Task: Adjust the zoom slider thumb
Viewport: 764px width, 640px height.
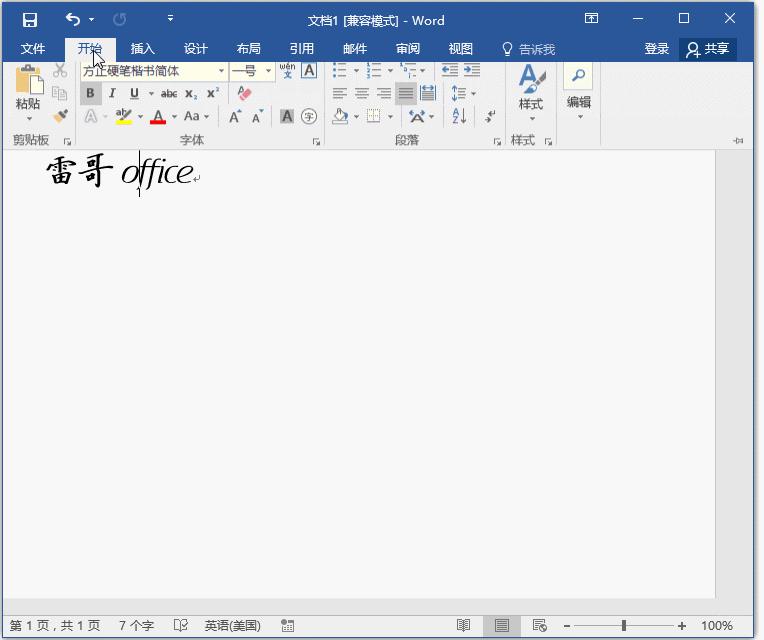Action: click(x=624, y=625)
